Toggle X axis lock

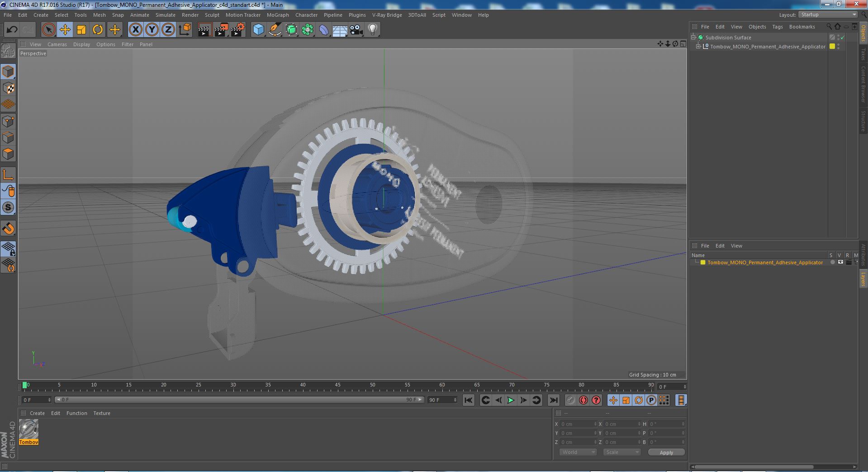point(135,30)
